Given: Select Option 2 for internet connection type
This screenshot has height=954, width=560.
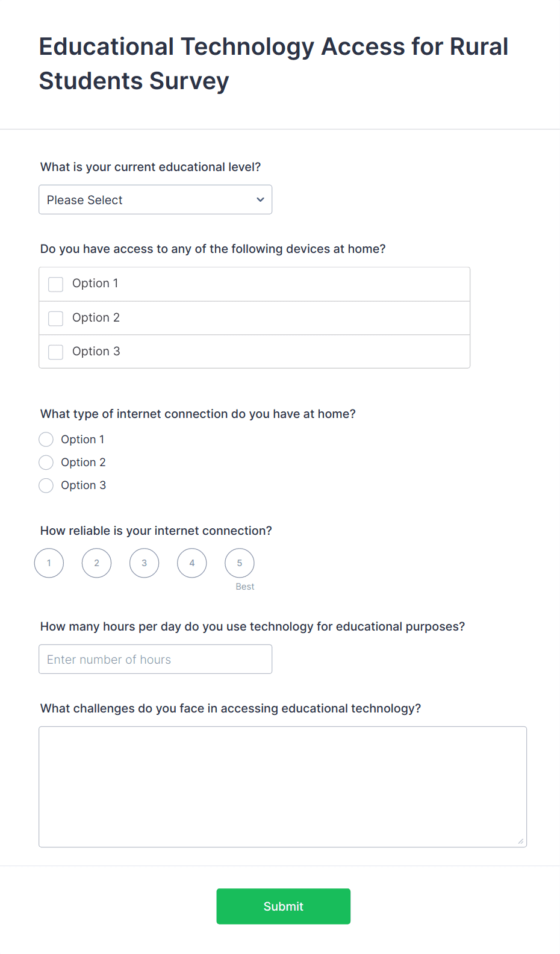Looking at the screenshot, I should pos(46,462).
